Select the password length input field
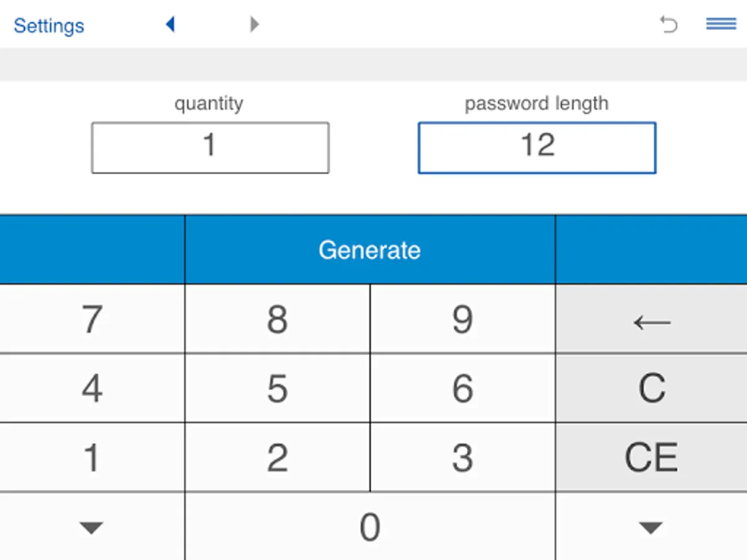747x560 pixels. coord(537,147)
